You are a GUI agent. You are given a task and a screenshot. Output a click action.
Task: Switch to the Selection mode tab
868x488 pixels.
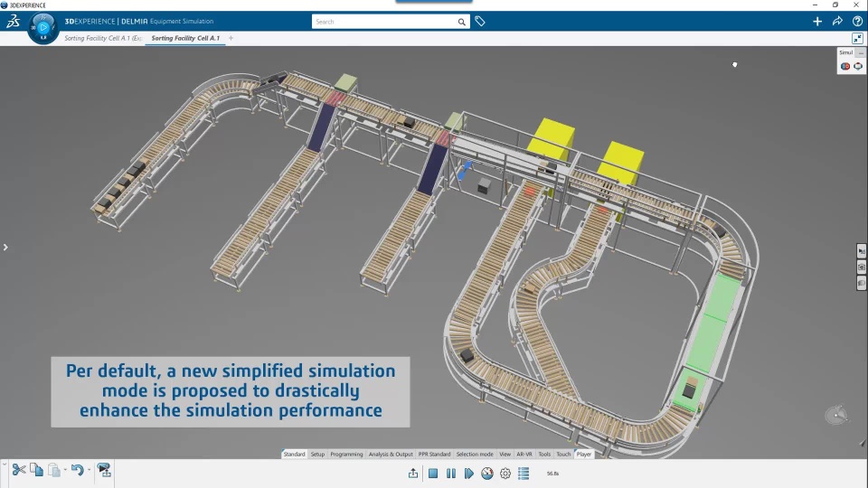point(475,454)
